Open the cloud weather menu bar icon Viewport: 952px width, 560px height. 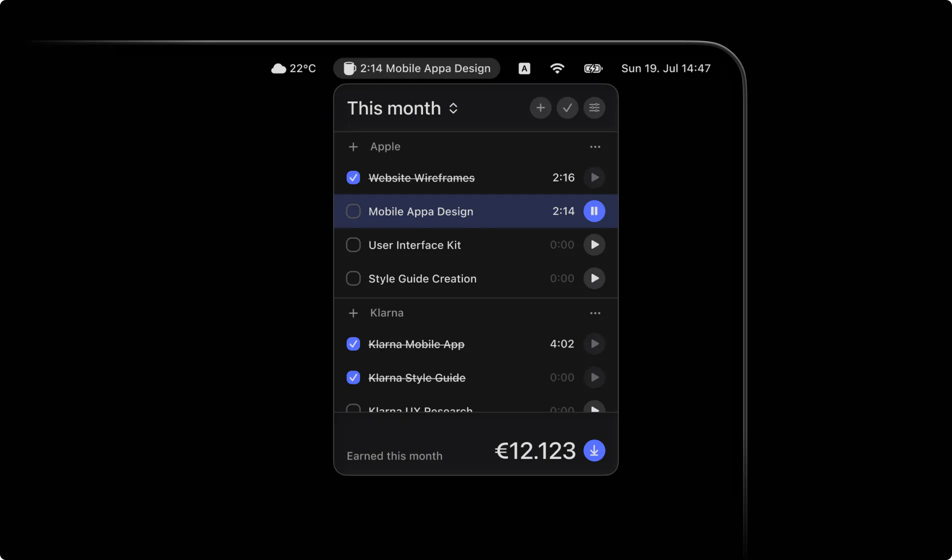click(278, 68)
